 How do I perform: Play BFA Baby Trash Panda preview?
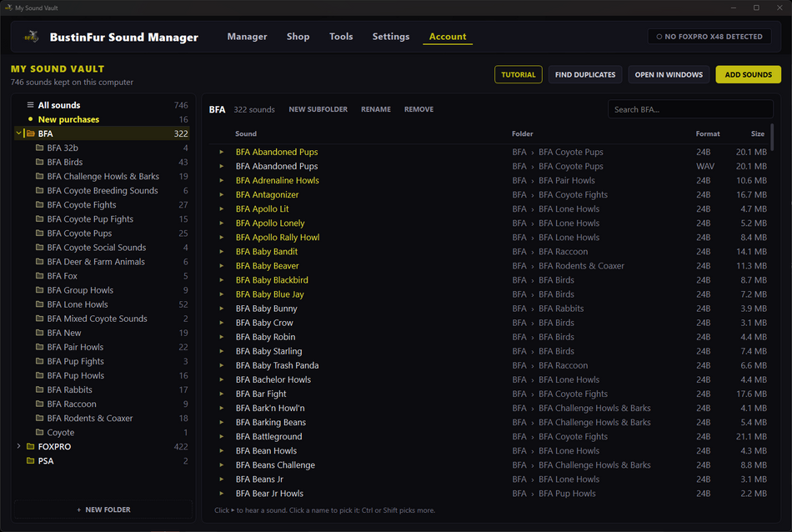pos(221,365)
